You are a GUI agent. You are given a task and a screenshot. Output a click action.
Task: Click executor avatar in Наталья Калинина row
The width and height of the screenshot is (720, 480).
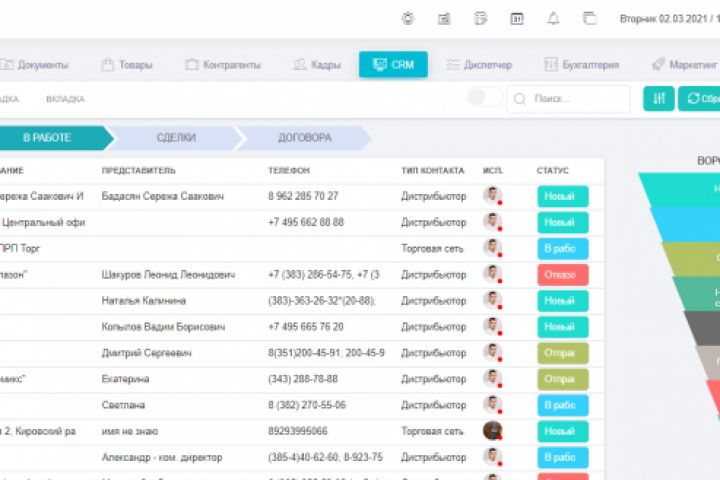493,300
